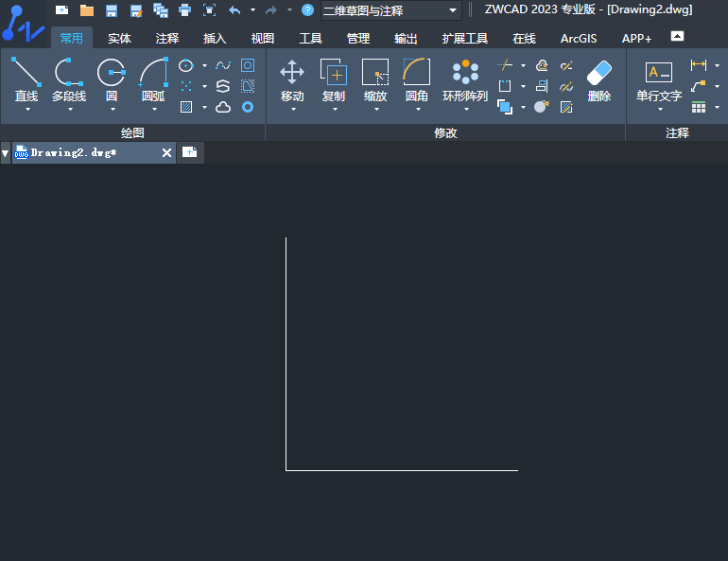The height and width of the screenshot is (561, 728).
Task: Expand the Circle (圆) dropdown arrow
Action: (x=113, y=110)
